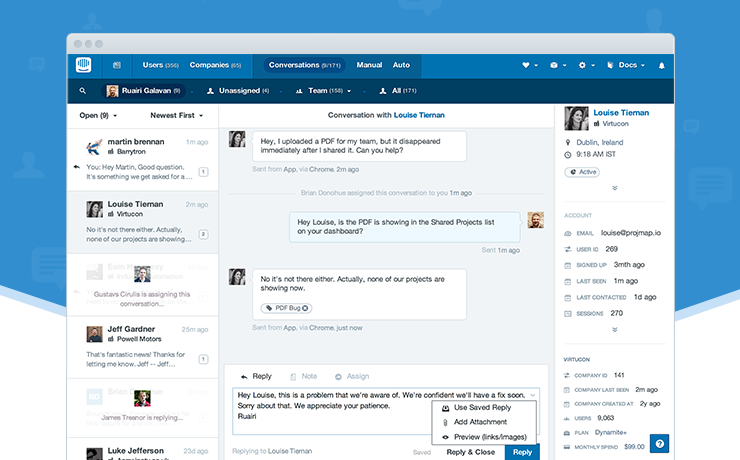Select Preview (links/images) option
The width and height of the screenshot is (740, 460).
pos(488,437)
